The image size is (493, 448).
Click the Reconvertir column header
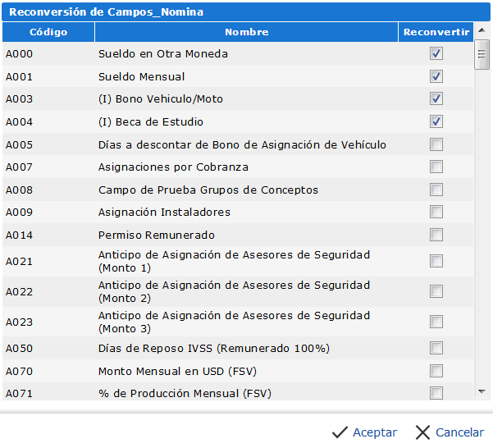(436, 32)
